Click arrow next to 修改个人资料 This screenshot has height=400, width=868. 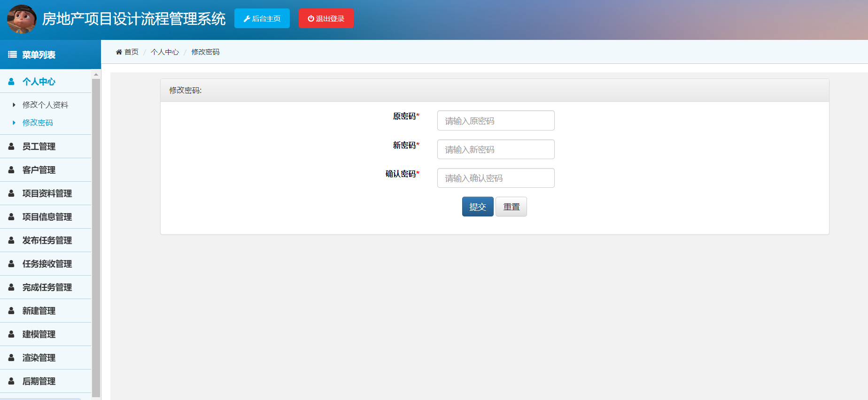click(14, 105)
